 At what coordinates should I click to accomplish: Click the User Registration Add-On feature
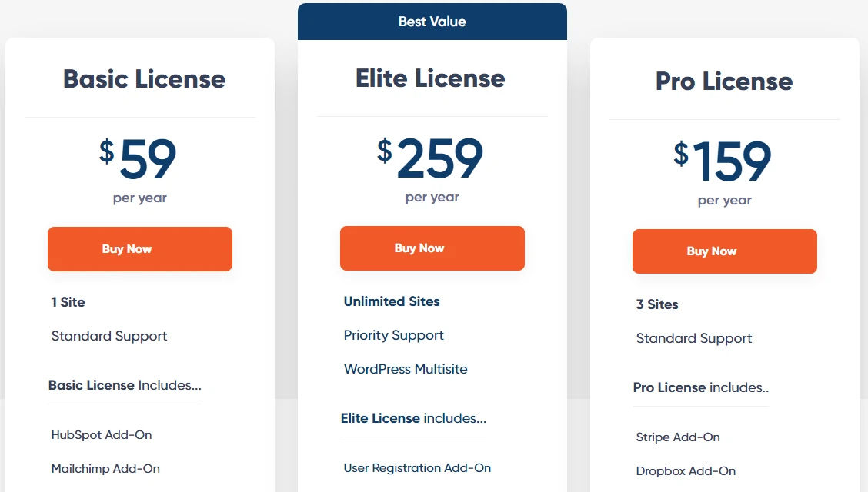point(417,468)
